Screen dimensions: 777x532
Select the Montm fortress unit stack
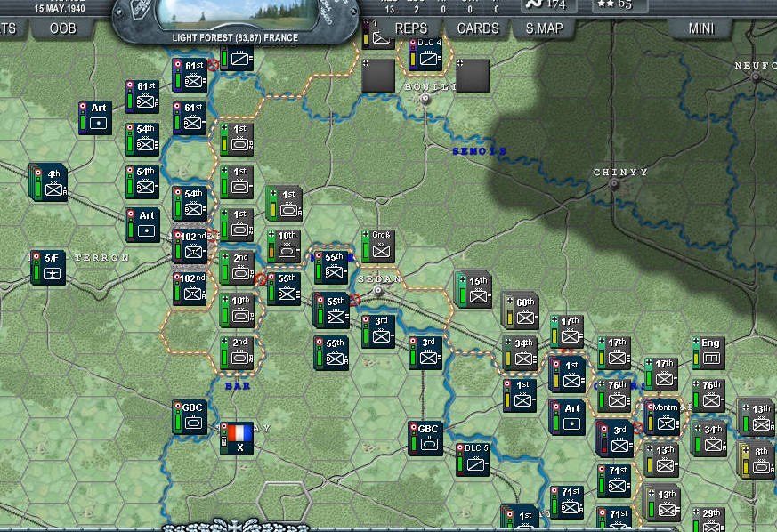tap(661, 417)
